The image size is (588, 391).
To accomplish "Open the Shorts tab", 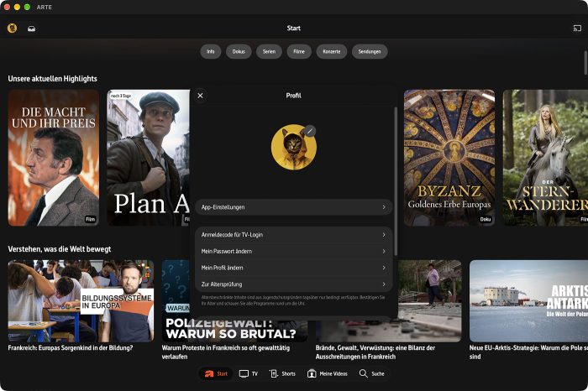I will pos(283,373).
